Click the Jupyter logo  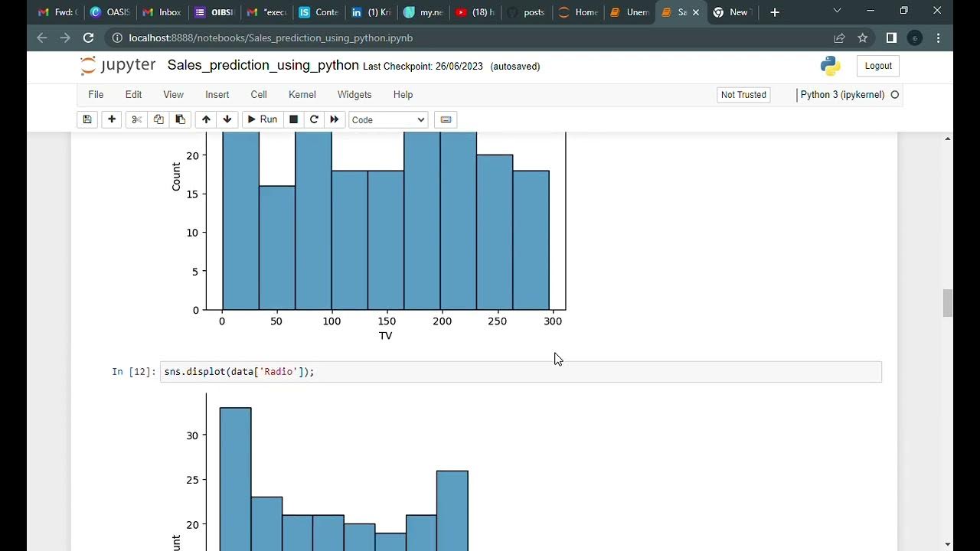click(118, 66)
